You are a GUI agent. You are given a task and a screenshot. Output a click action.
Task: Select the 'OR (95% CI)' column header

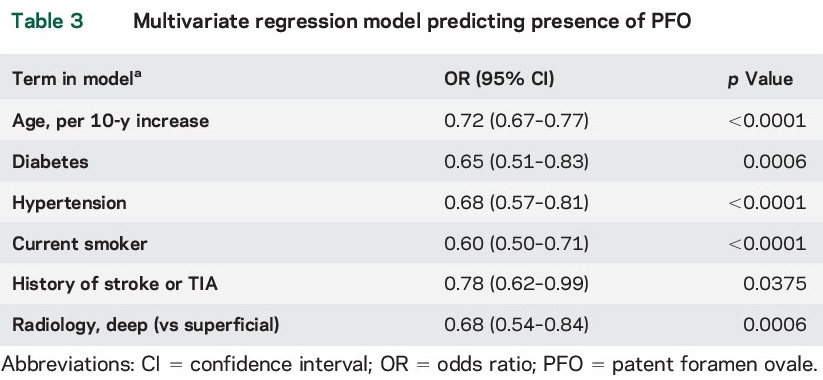coord(499,79)
